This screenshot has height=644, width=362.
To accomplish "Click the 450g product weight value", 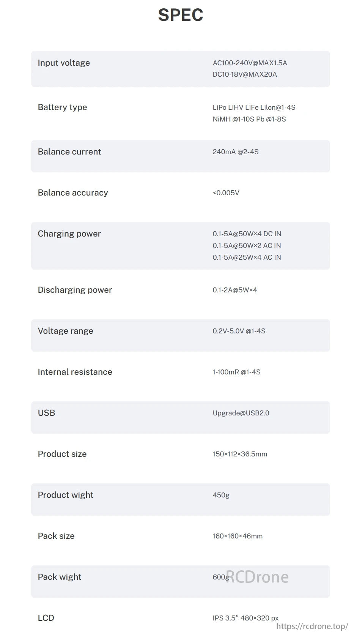I will (221, 495).
